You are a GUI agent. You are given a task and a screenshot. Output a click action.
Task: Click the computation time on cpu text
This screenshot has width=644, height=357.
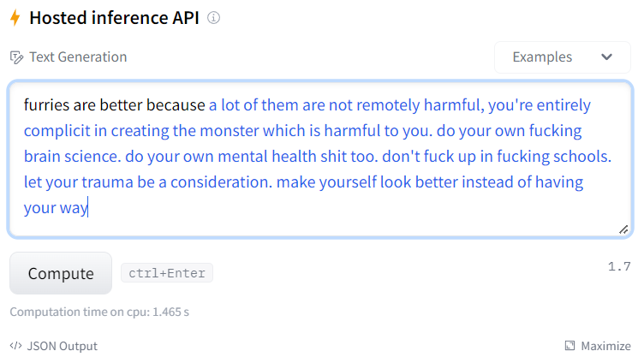[x=99, y=312]
